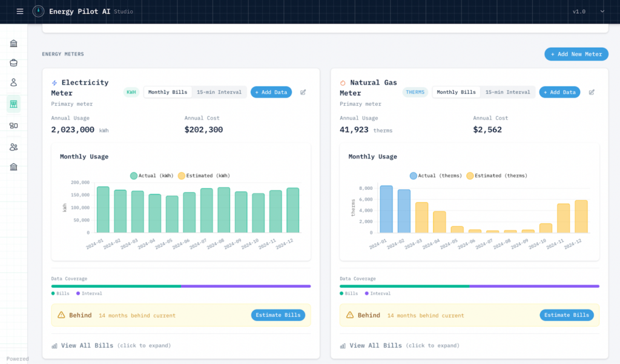The height and width of the screenshot is (364, 620).
Task: Open the v1.0 version dropdown
Action: pyautogui.click(x=589, y=11)
